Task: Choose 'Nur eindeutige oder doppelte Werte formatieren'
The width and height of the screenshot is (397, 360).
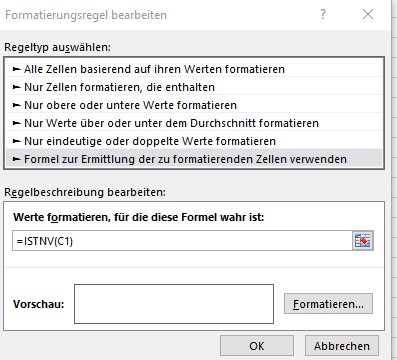Action: (x=194, y=141)
